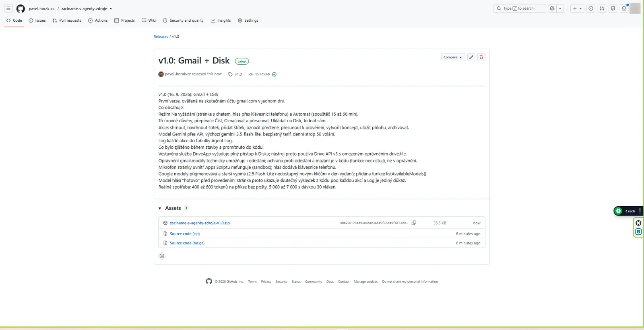Open repository switcher dropdown next to zaciname-s-agenty-zdroje
The height and width of the screenshot is (330, 644).
(111, 8)
